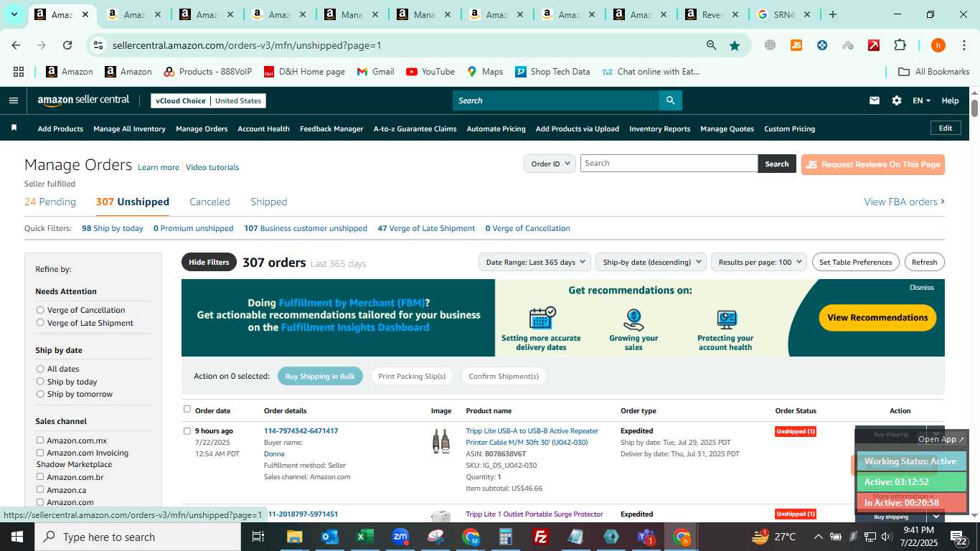Click the View Recommendations button
980x551 pixels.
[877, 317]
